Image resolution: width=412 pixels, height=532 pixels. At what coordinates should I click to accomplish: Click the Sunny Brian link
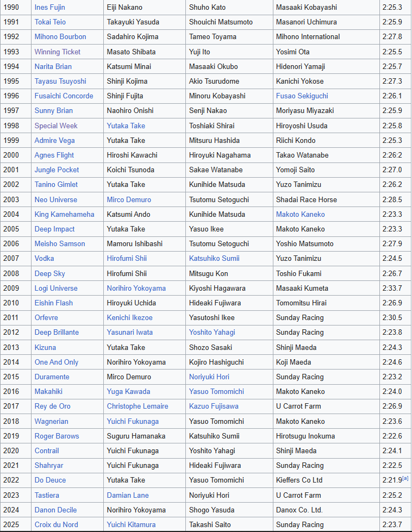coord(53,111)
